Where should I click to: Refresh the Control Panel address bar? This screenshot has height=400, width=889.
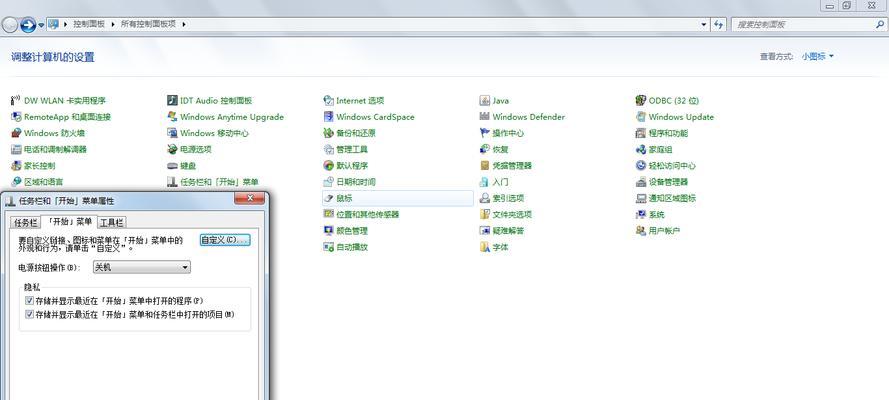[x=718, y=24]
